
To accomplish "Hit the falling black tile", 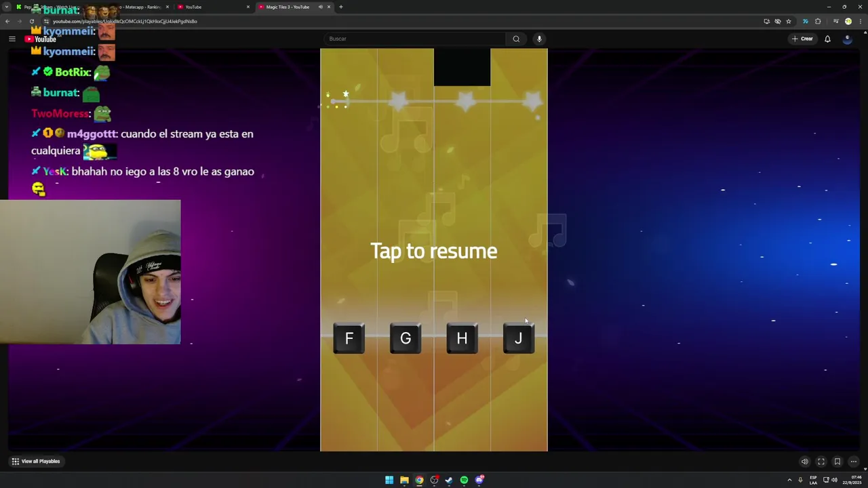I will pyautogui.click(x=462, y=67).
